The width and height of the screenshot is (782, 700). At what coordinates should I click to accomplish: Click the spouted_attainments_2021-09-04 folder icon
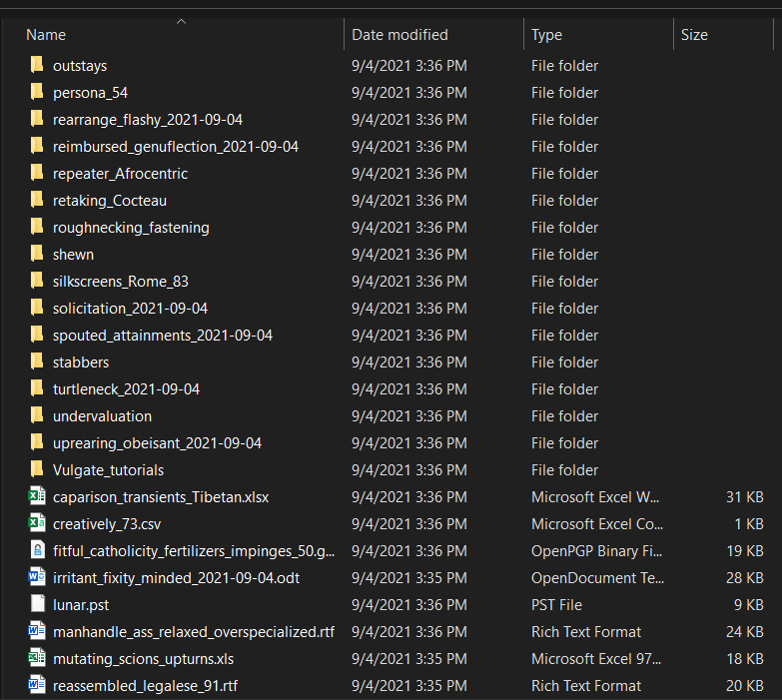click(x=37, y=335)
